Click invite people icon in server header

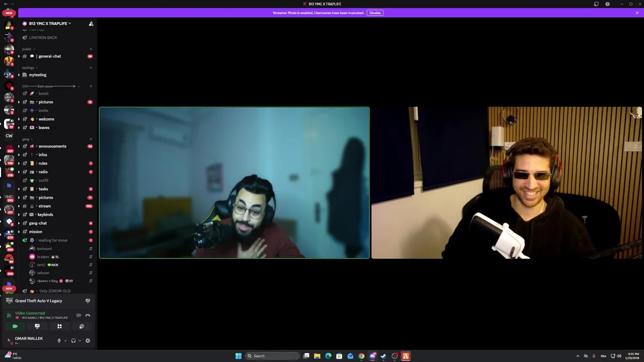(x=91, y=24)
